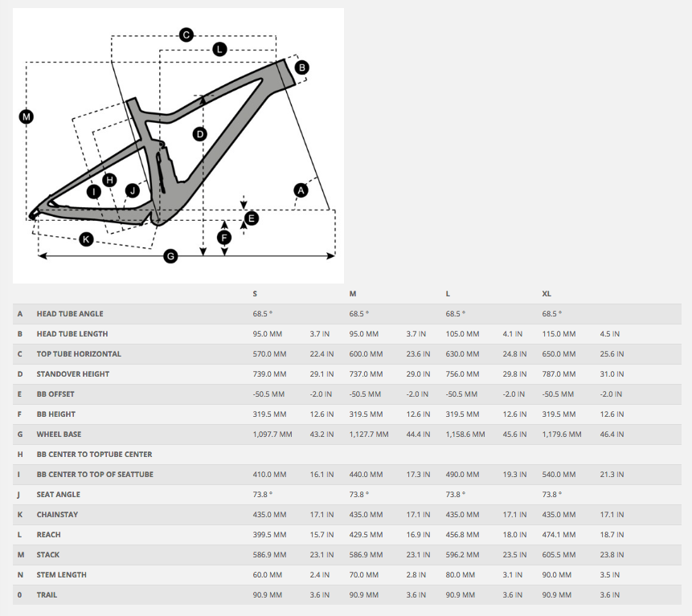Image resolution: width=692 pixels, height=616 pixels.
Task: Click the HEAD TUBE ANGLE row label
Action: tap(70, 314)
